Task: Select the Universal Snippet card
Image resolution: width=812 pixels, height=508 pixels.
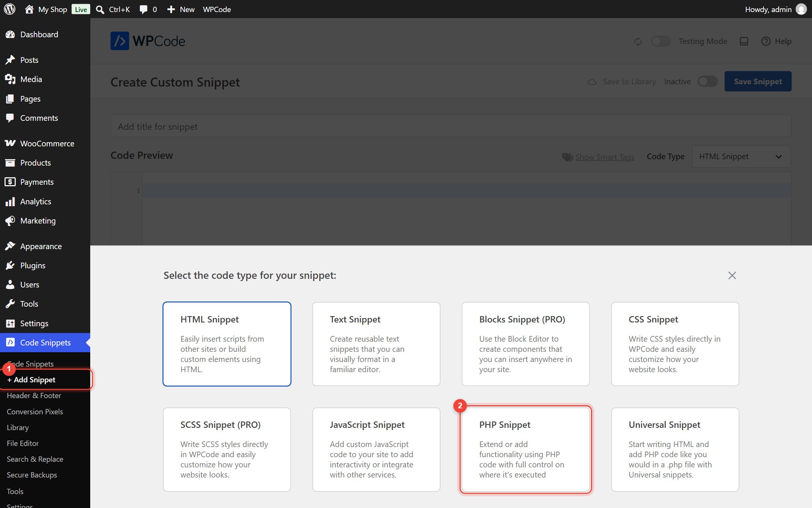Action: [x=675, y=449]
